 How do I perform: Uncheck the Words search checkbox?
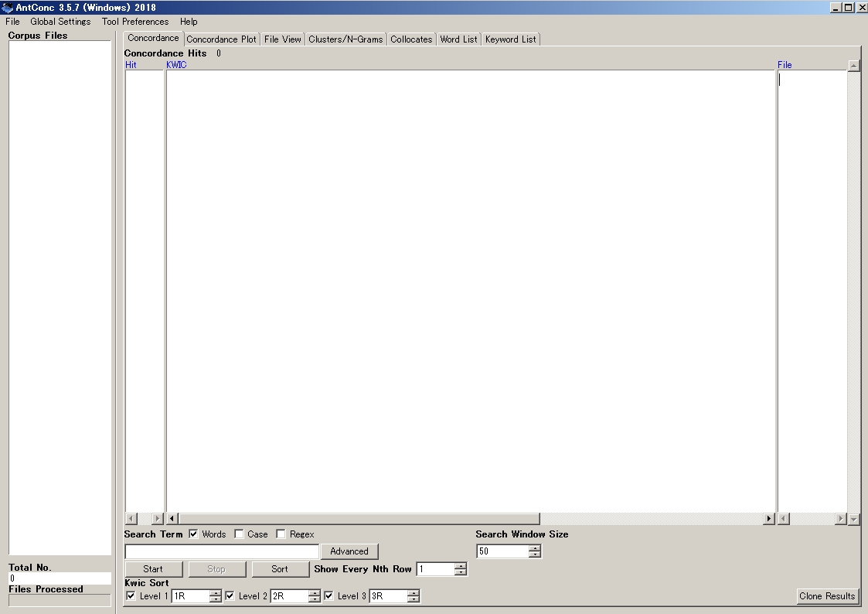point(192,534)
